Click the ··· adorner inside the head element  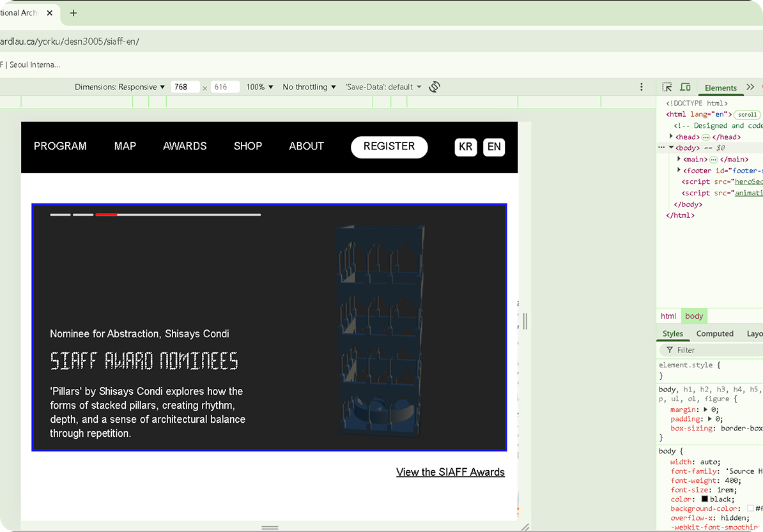point(705,137)
